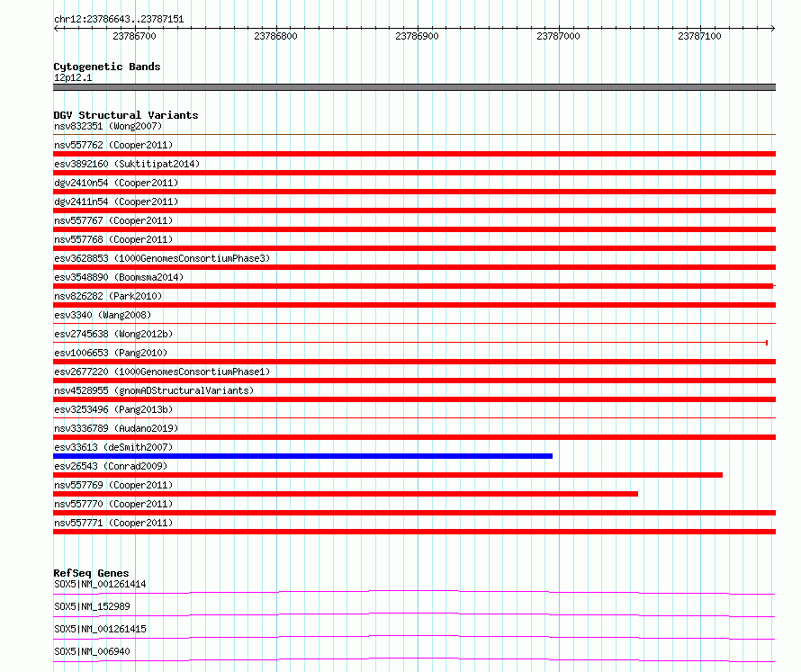Click the red bar under esv26543
The height and width of the screenshot is (672, 801).
tap(388, 475)
